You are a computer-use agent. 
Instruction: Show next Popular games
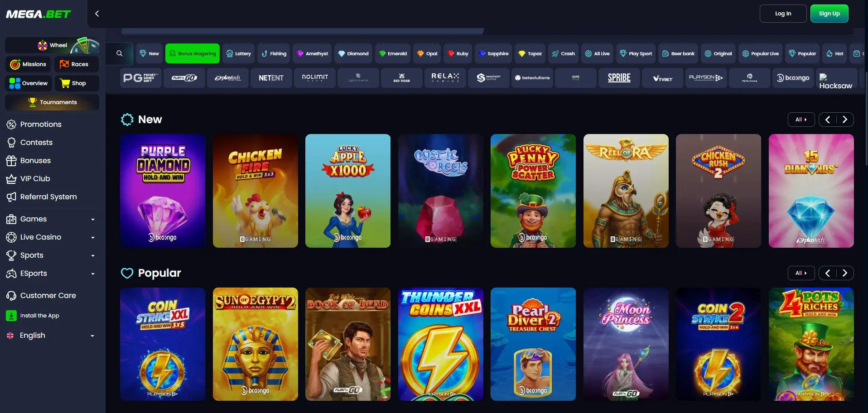click(x=844, y=273)
